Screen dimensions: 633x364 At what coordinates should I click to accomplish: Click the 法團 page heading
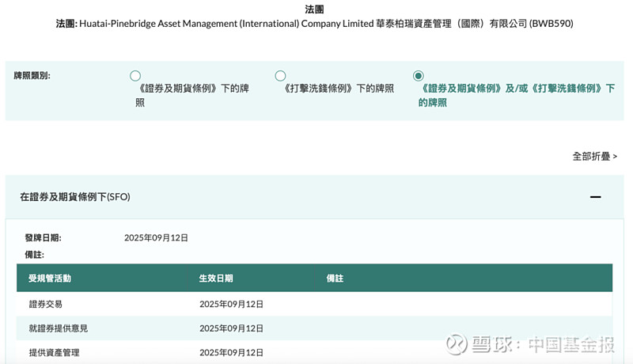point(314,9)
